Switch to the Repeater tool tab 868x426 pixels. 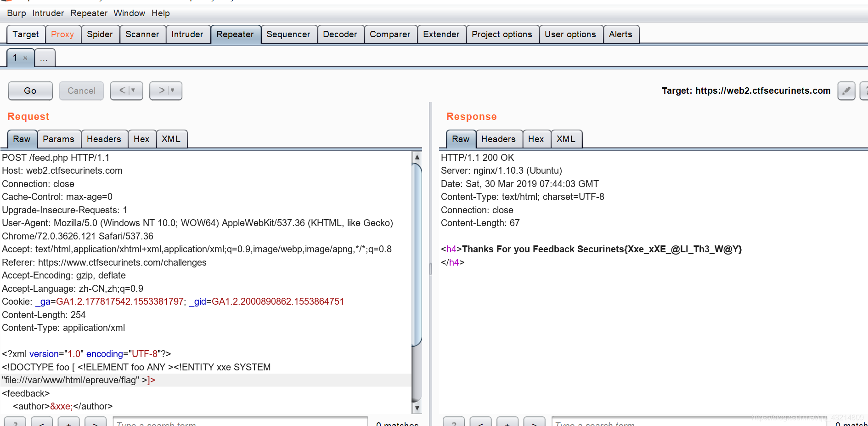click(235, 34)
